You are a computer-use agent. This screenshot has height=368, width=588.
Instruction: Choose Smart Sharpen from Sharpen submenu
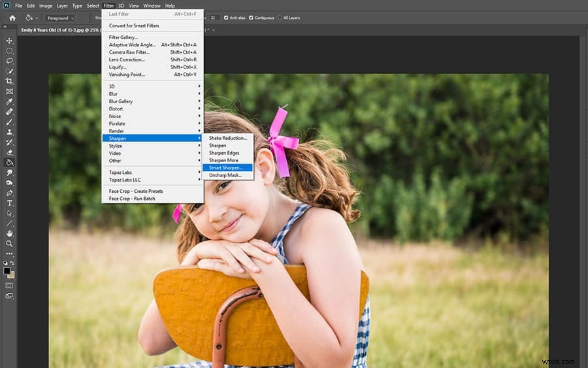227,168
